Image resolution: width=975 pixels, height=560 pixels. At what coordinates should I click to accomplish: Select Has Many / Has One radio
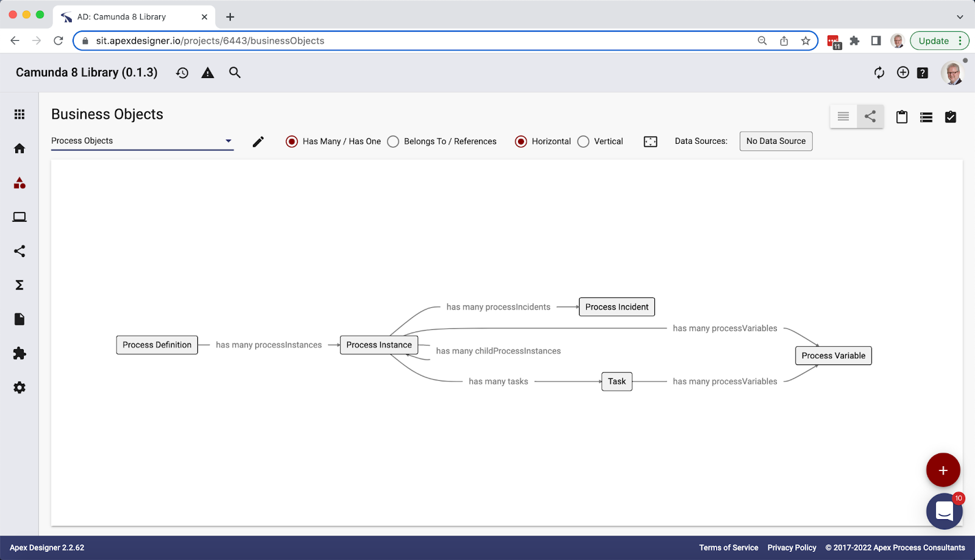click(292, 141)
